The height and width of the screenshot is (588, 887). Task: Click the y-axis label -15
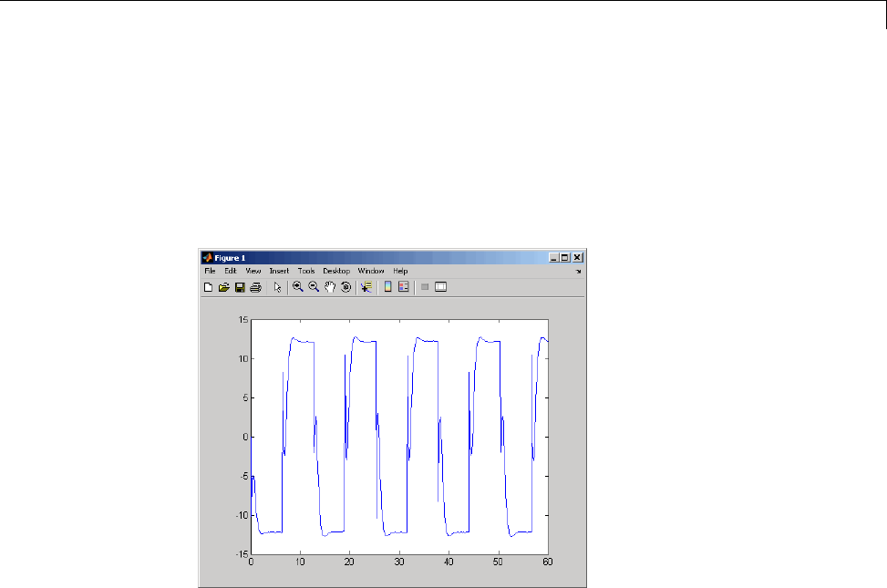point(242,554)
